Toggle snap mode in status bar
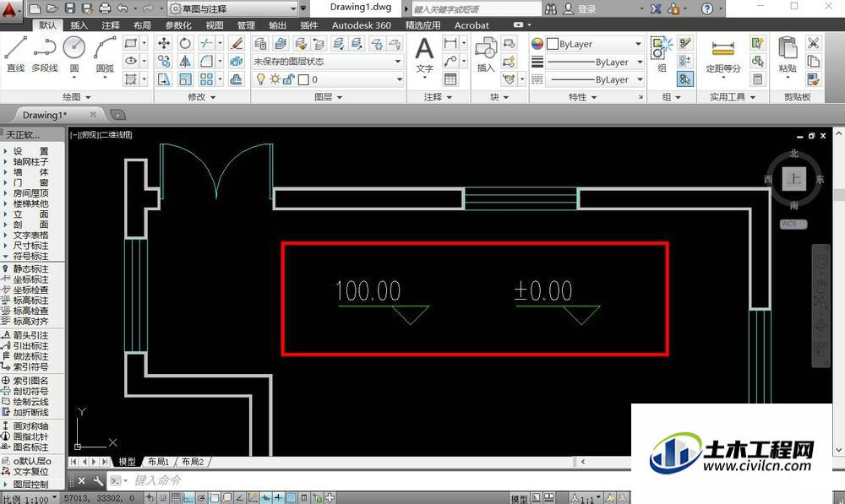845x504 pixels. pyautogui.click(x=163, y=498)
